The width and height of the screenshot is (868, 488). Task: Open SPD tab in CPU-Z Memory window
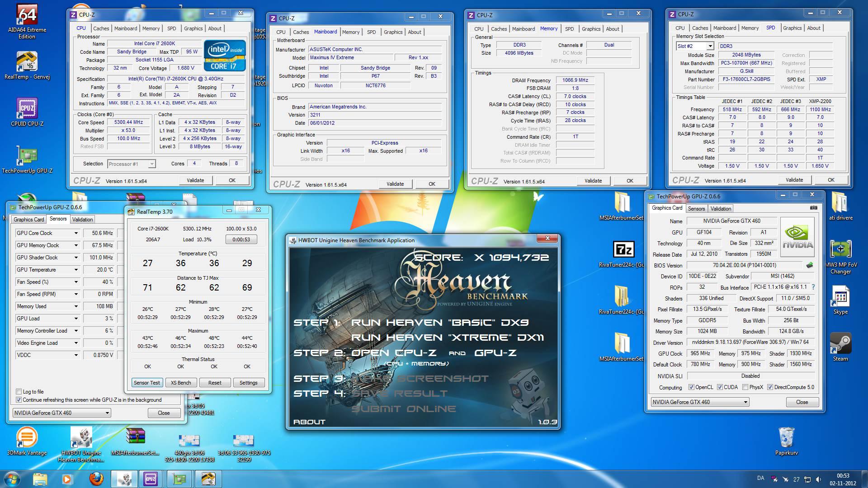(569, 29)
